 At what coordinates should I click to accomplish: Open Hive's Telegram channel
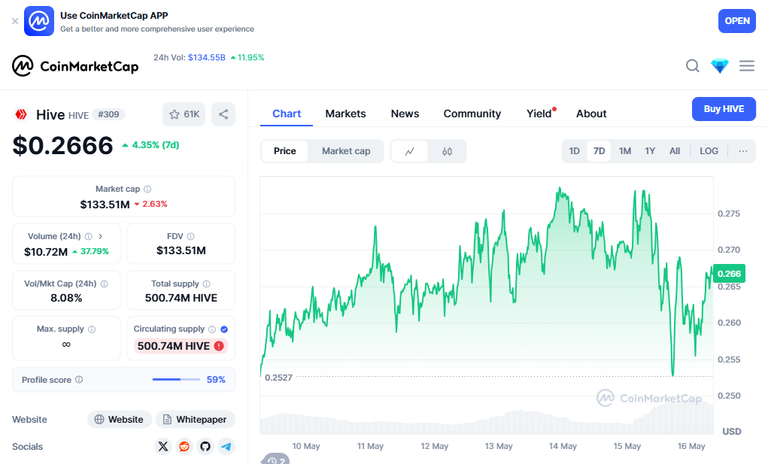pyautogui.click(x=226, y=446)
